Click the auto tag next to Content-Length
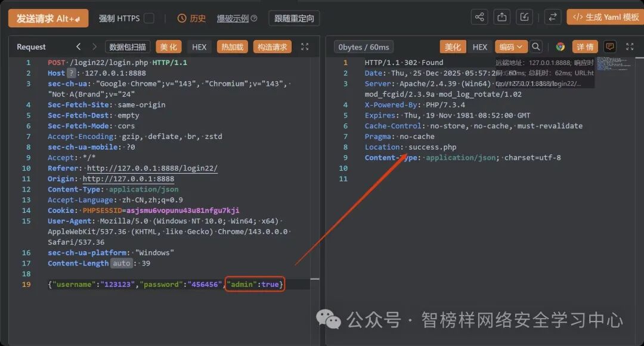 (x=122, y=263)
